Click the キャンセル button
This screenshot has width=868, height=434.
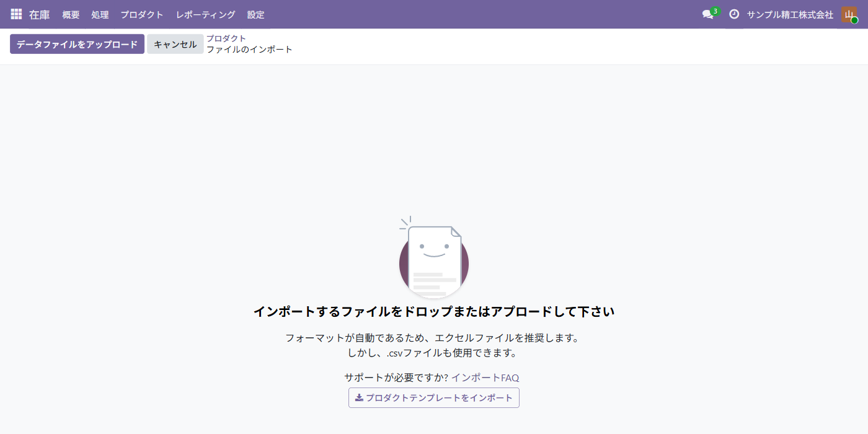[175, 44]
